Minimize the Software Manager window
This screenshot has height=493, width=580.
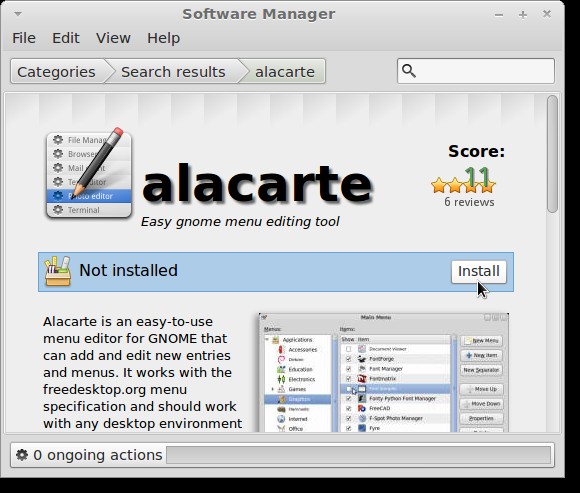pos(499,15)
